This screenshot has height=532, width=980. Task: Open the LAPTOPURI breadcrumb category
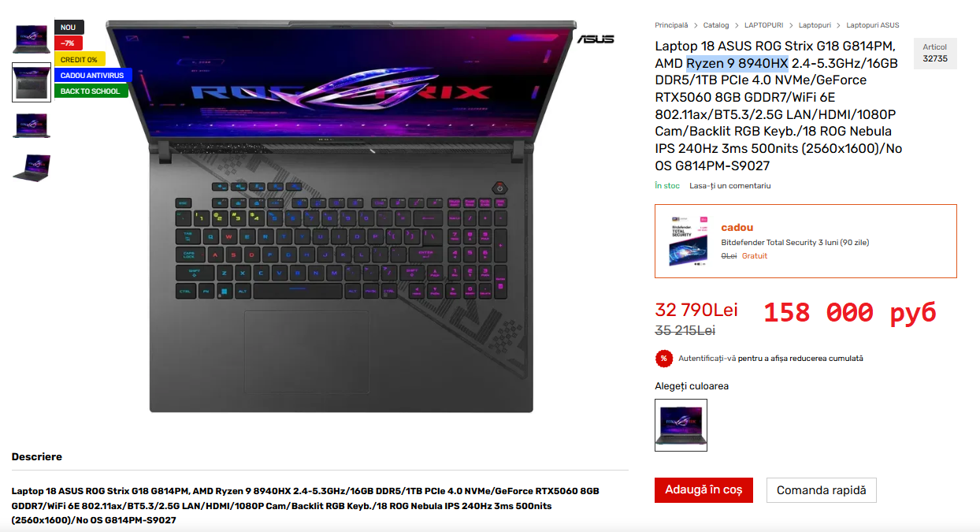pyautogui.click(x=764, y=25)
